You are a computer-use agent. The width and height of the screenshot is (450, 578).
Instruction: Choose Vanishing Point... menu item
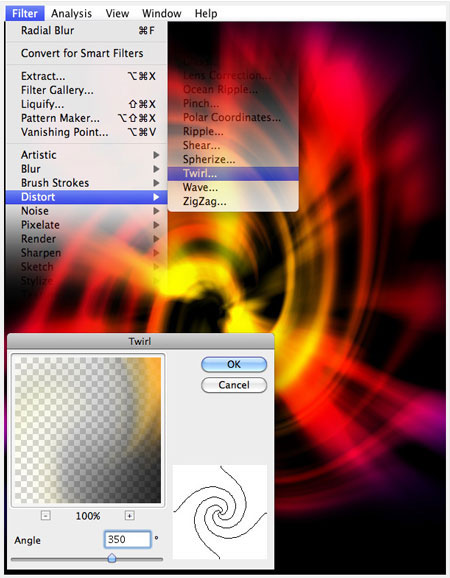coord(87,132)
